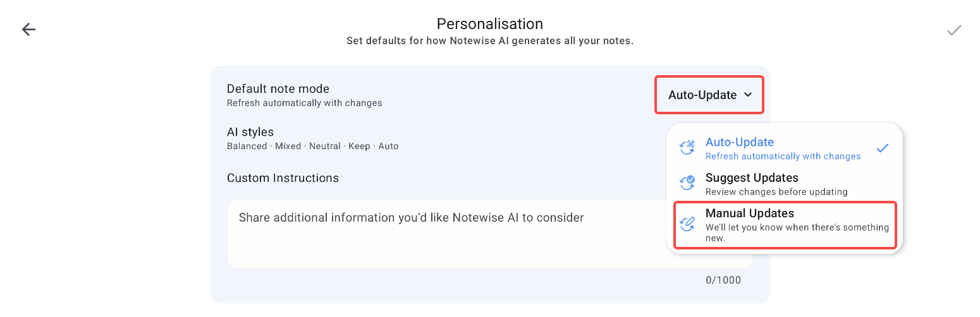Viewport: 980px width, 317px height.
Task: Select Auto-Update from the mode menu
Action: (785, 148)
